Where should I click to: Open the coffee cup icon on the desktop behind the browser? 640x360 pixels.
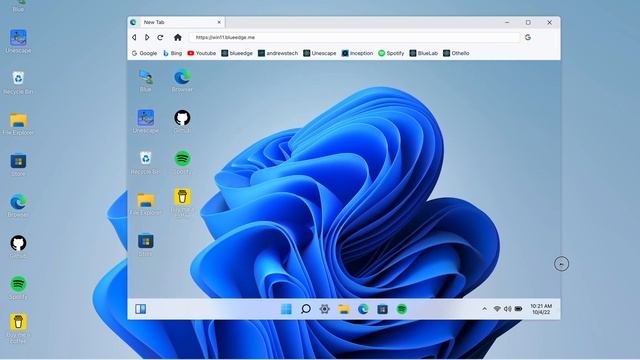(x=18, y=328)
